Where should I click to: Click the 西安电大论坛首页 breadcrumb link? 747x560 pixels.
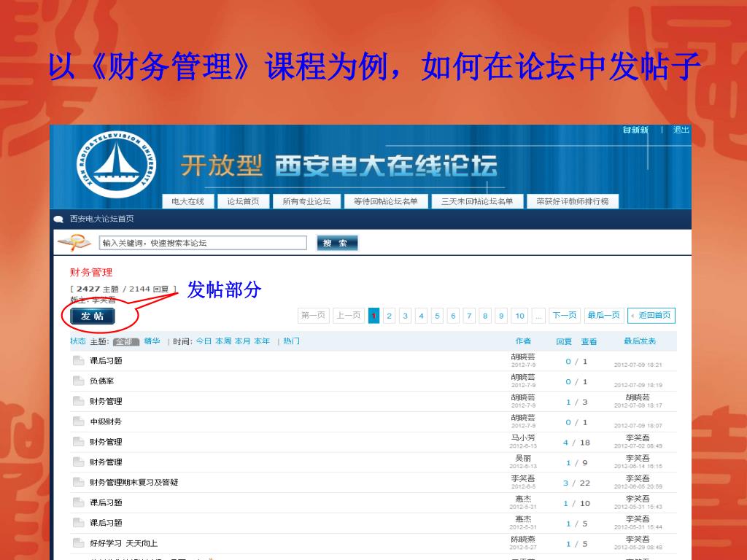click(x=102, y=219)
